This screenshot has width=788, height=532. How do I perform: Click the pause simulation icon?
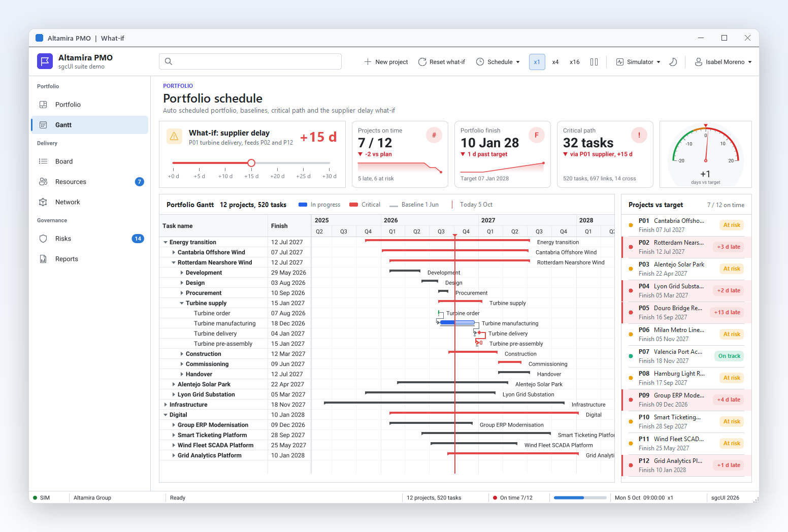[x=594, y=62]
